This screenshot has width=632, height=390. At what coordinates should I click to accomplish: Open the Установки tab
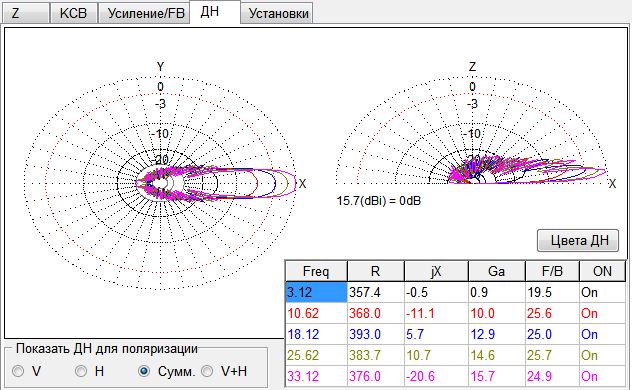(x=277, y=13)
